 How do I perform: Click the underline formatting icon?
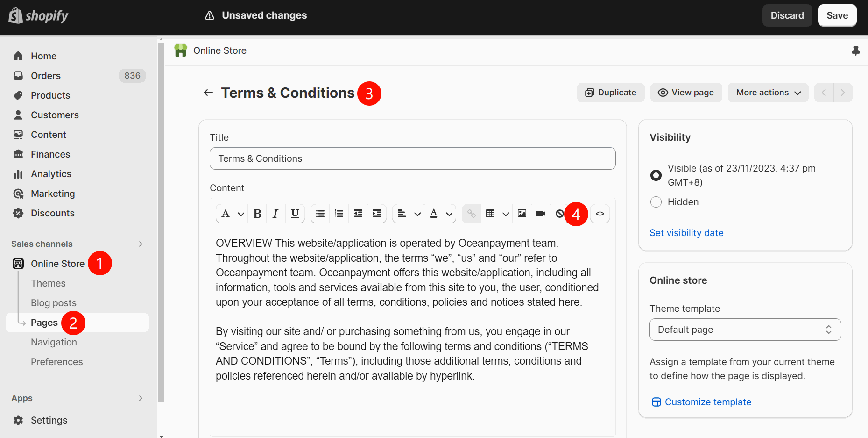click(295, 214)
